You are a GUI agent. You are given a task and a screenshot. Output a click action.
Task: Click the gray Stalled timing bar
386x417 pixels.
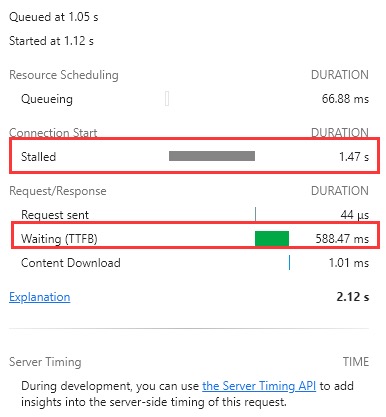coord(212,156)
